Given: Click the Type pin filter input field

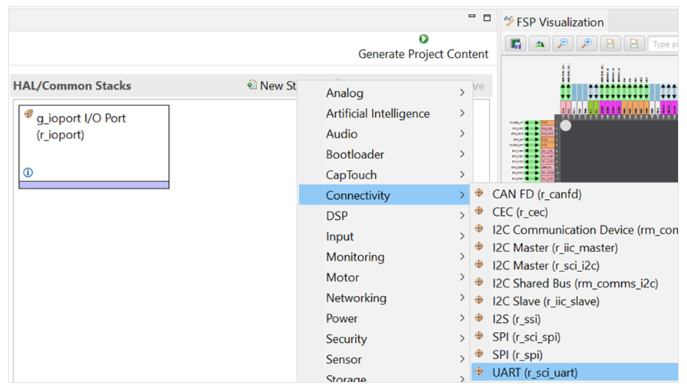Looking at the screenshot, I should click(663, 44).
